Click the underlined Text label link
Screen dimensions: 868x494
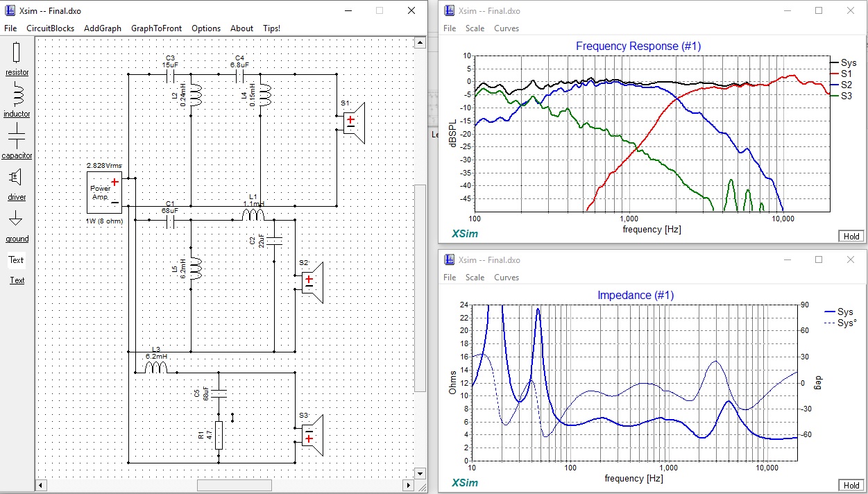tap(17, 280)
